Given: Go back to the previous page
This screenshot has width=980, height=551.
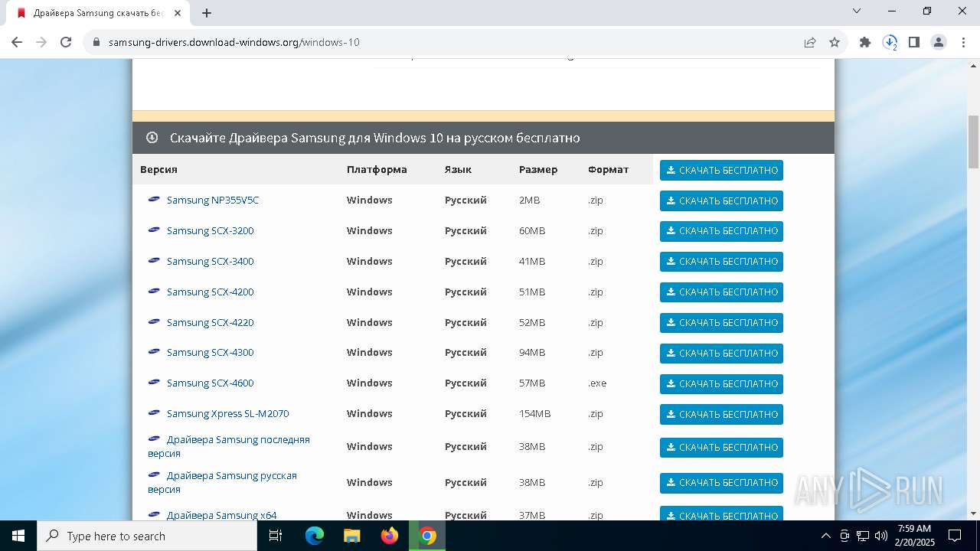Looking at the screenshot, I should [17, 42].
